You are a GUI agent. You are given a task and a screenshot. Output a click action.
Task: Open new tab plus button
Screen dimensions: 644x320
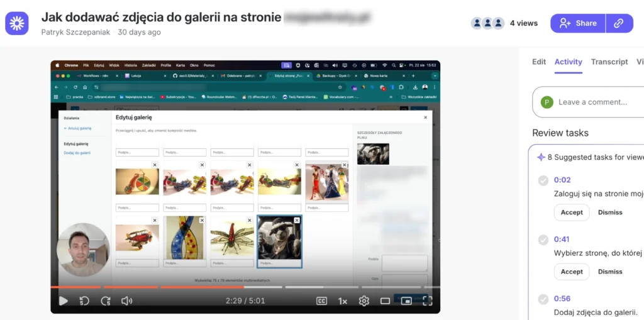pos(413,76)
